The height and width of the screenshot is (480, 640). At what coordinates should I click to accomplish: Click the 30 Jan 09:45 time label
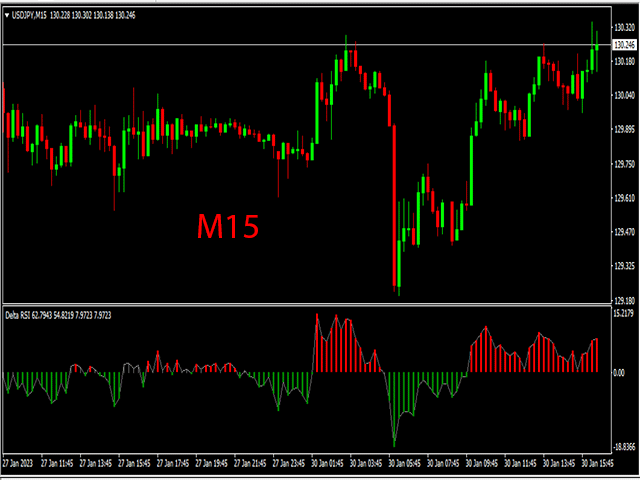coord(483,464)
